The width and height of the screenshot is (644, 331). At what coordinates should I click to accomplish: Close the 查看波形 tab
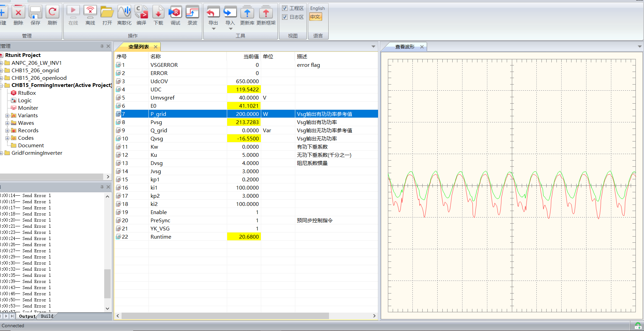(x=422, y=47)
